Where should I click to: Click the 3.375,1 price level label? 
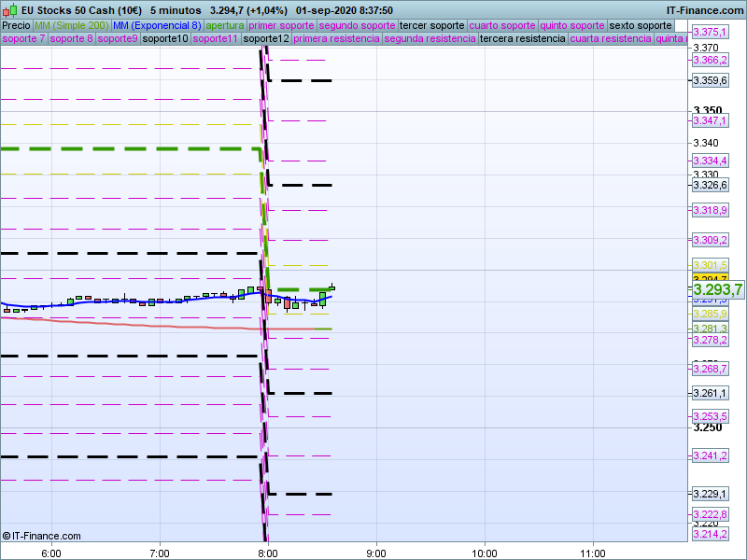(709, 32)
